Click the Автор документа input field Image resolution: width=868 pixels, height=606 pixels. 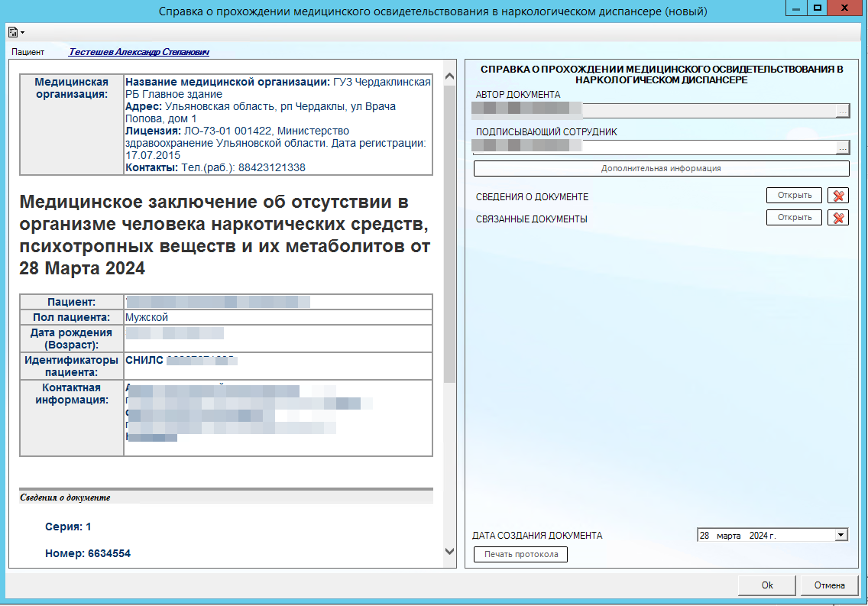(653, 110)
